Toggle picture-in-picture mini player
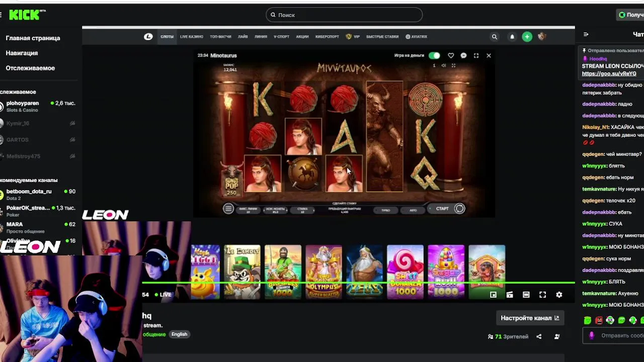Image resolution: width=644 pixels, height=362 pixels. tap(493, 295)
